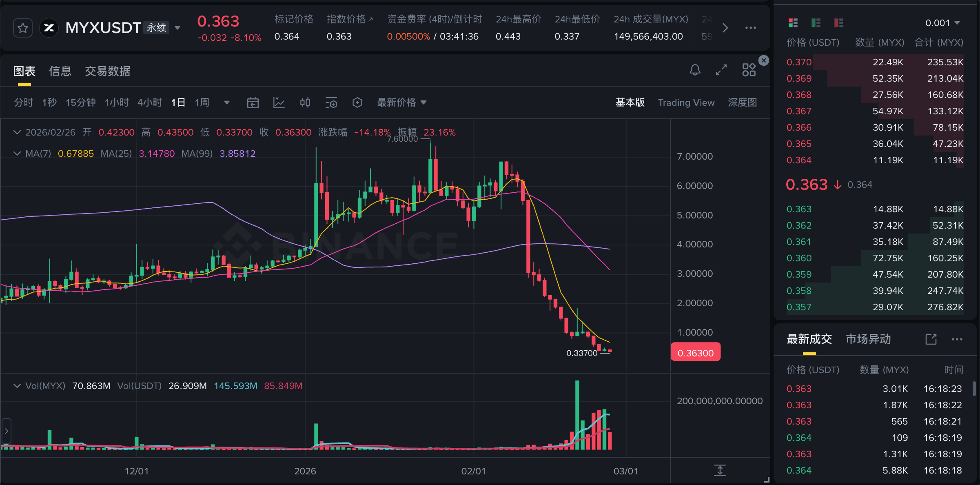Switch chart to Trading View mode
The height and width of the screenshot is (485, 980).
tap(686, 102)
